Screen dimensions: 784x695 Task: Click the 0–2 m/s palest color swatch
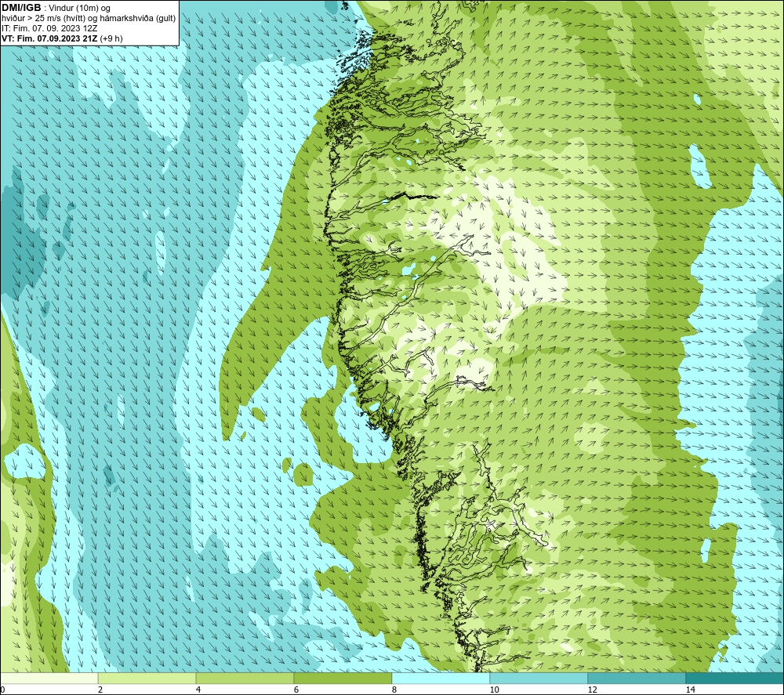[x=49, y=679]
